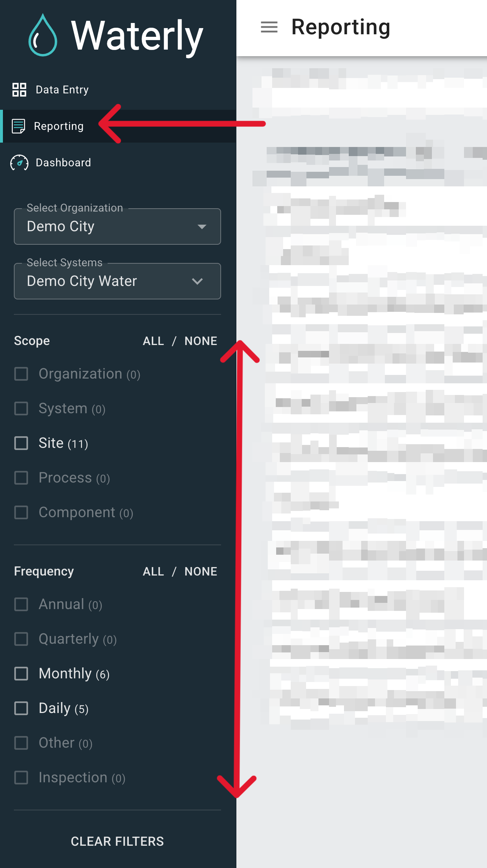Check the Site (11) scope checkbox

(21, 443)
